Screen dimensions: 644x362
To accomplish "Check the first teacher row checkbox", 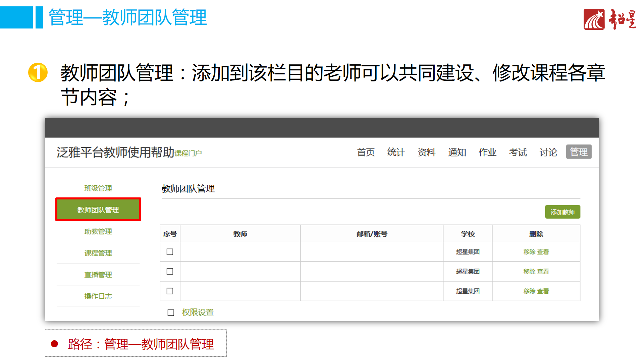I will pyautogui.click(x=170, y=252).
